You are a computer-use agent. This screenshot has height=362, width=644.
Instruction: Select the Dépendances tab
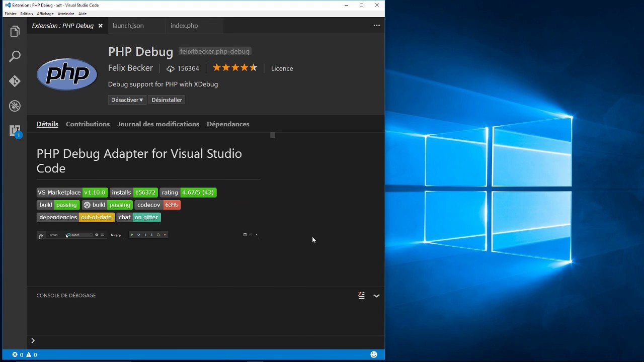pos(228,124)
